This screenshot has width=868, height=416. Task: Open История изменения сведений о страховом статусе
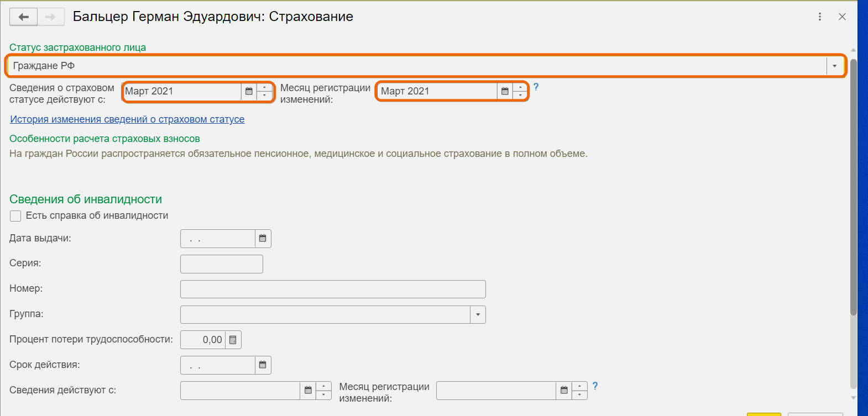point(127,119)
